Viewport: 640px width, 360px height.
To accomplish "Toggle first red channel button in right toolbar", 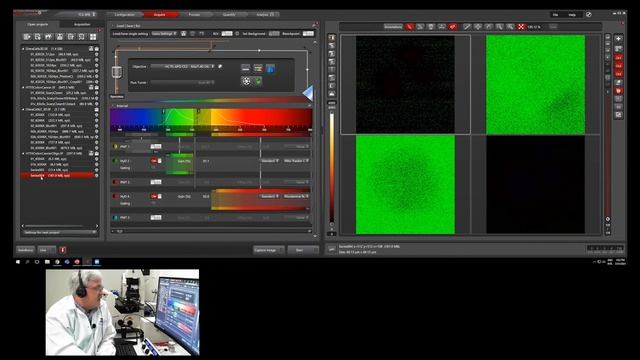I will coord(619,58).
